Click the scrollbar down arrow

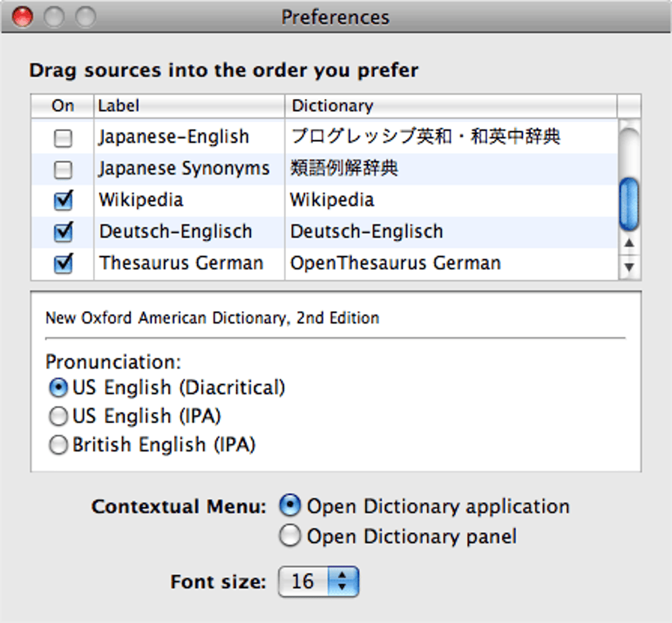[x=629, y=266]
